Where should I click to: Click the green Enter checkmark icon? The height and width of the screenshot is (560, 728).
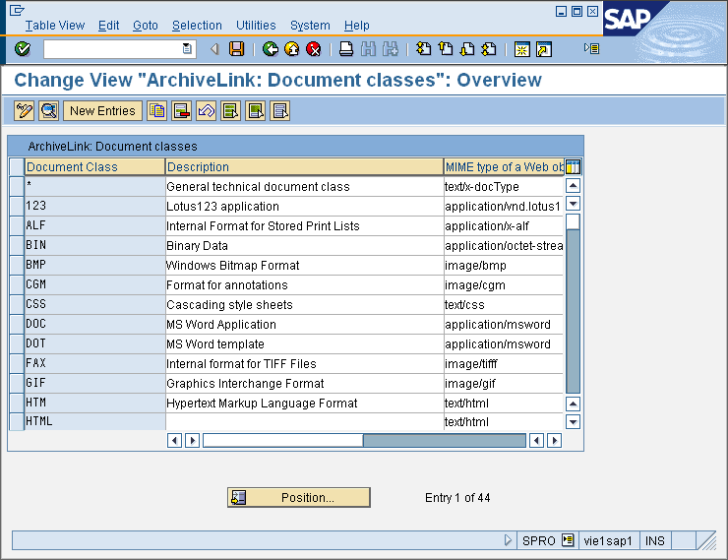(23, 49)
